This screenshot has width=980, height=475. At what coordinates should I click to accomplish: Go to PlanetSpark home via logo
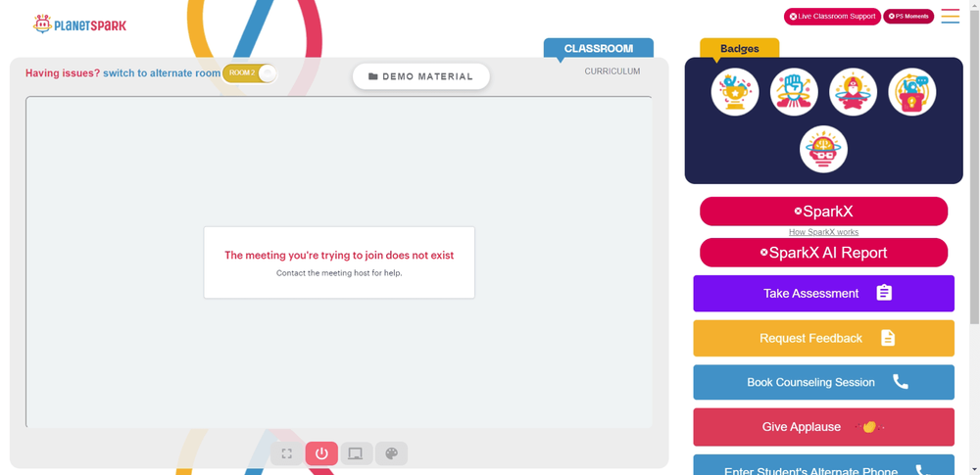tap(79, 24)
